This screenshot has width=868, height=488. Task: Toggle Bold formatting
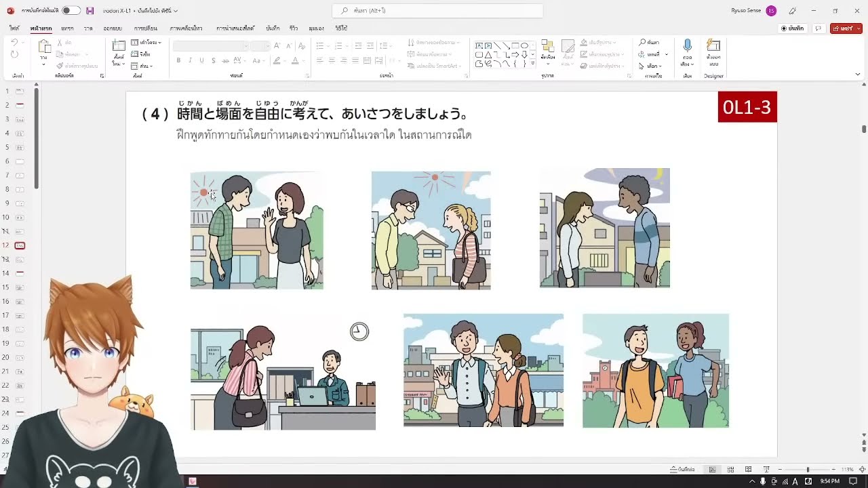[179, 60]
